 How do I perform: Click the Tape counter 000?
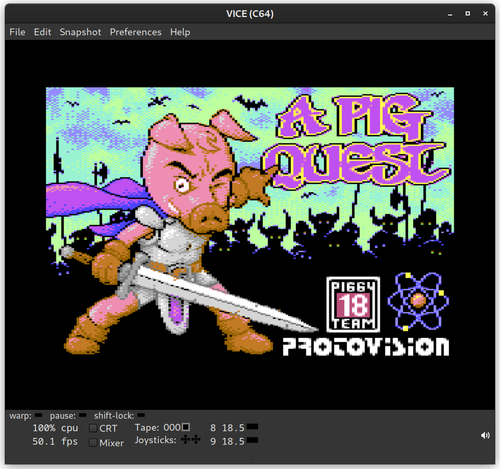pyautogui.click(x=172, y=427)
